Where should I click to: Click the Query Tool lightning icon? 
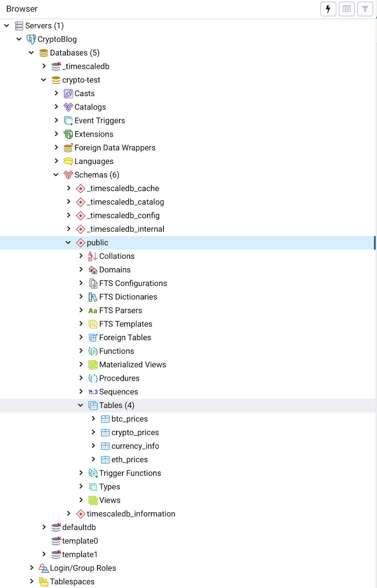pyautogui.click(x=328, y=9)
